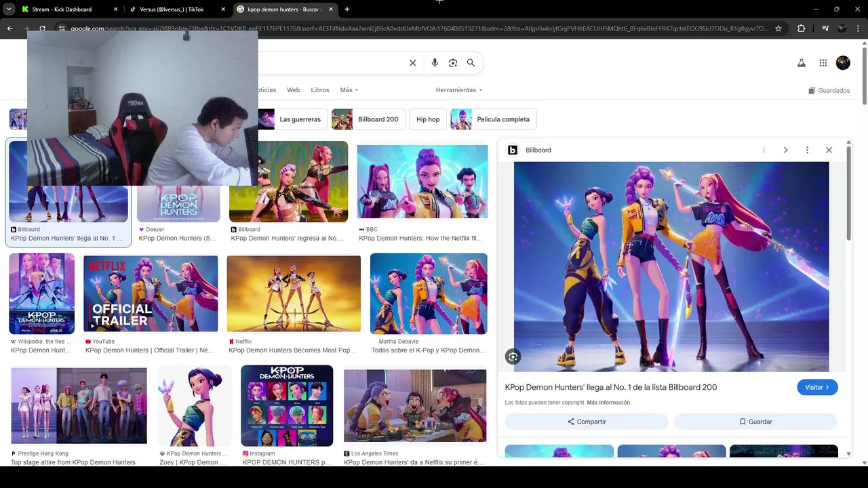Click the Visitar button
Image resolution: width=868 pixels, height=488 pixels.
coord(817,387)
